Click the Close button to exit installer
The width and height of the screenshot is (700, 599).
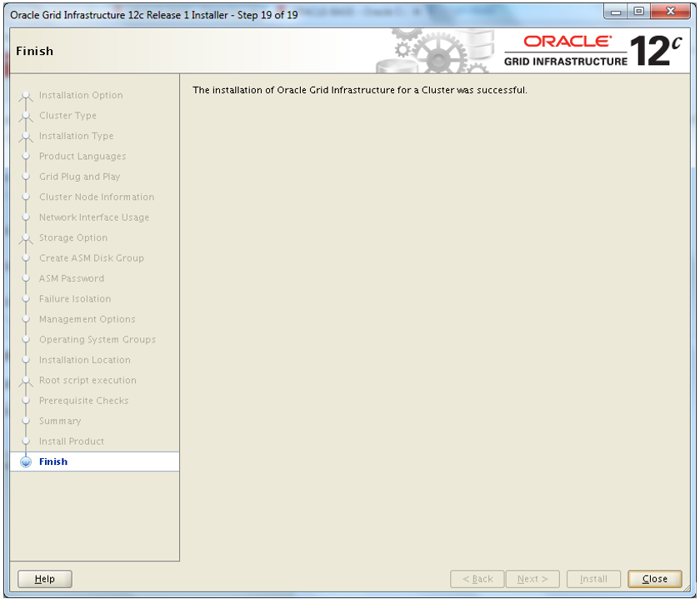coord(654,579)
